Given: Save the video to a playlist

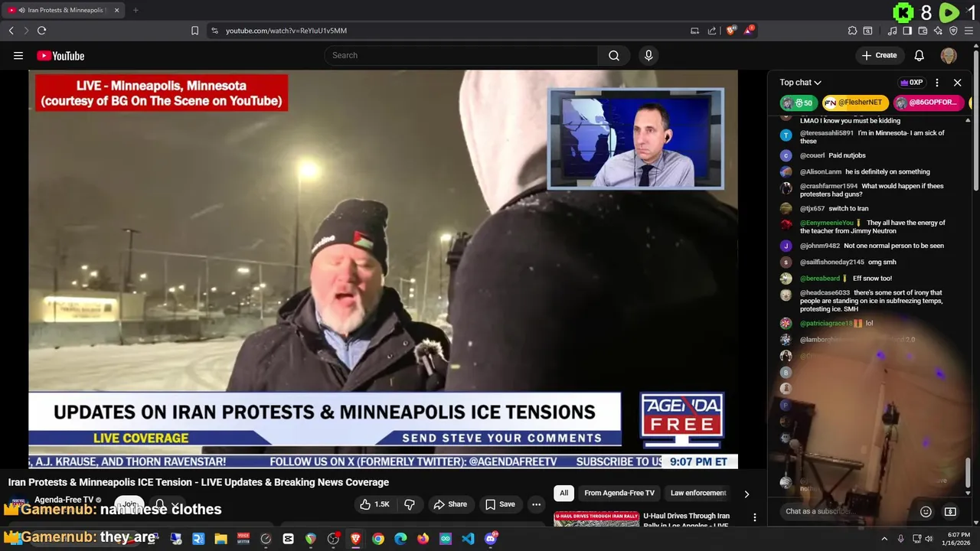Looking at the screenshot, I should pos(500,504).
